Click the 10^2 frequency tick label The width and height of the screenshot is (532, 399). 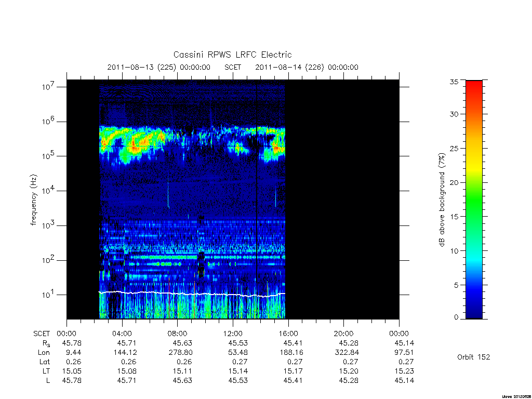(49, 260)
